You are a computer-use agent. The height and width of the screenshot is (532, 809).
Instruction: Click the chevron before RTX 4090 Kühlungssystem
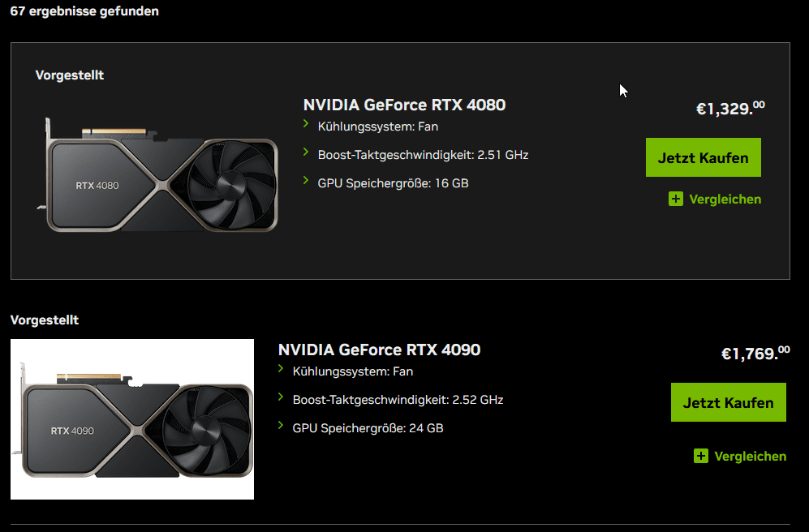click(x=281, y=369)
